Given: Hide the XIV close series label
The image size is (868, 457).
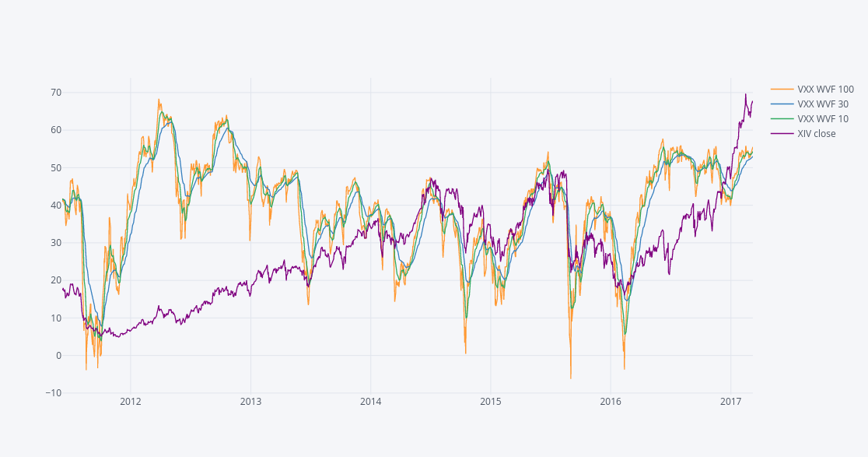Looking at the screenshot, I should tap(817, 134).
